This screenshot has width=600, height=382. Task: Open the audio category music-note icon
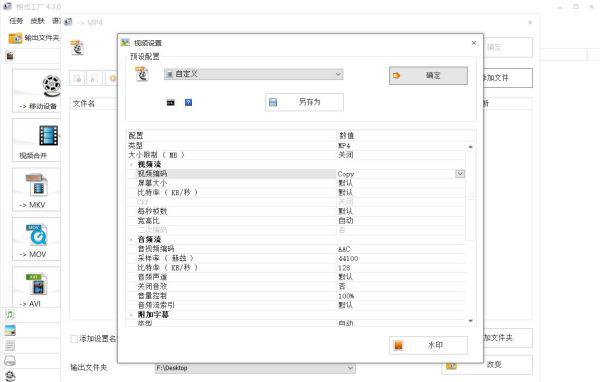click(x=10, y=315)
